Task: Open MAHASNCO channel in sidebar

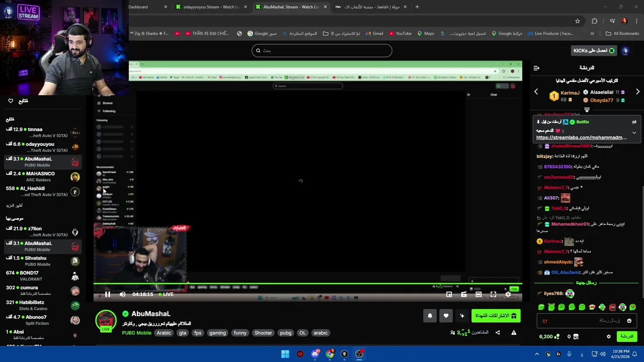Action: [x=43, y=177]
